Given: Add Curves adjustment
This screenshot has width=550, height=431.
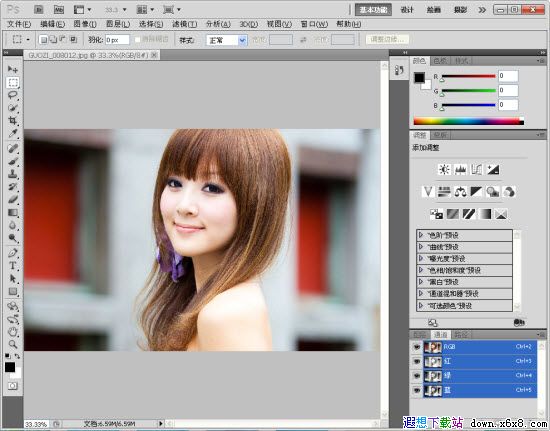Looking at the screenshot, I should [x=477, y=170].
